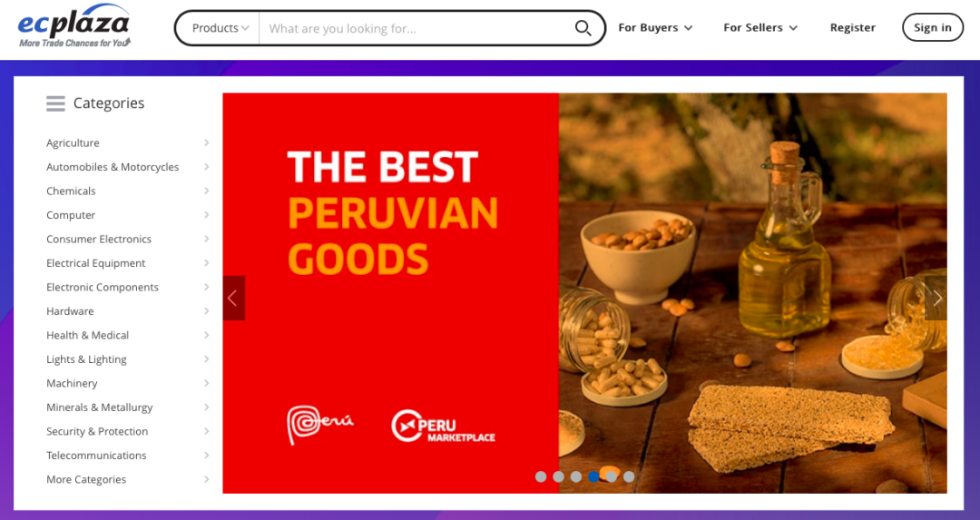Viewport: 980px width, 520px height.
Task: Open the Products search type dropdown
Action: tap(220, 28)
